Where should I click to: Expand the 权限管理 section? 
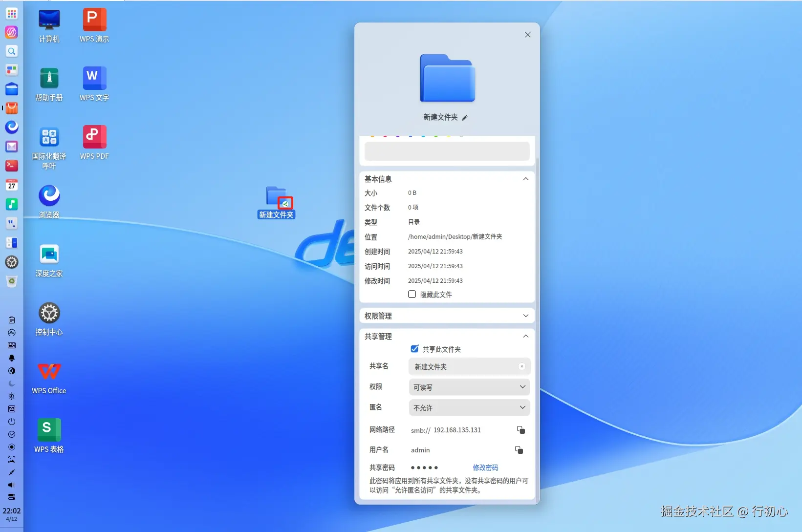(526, 316)
